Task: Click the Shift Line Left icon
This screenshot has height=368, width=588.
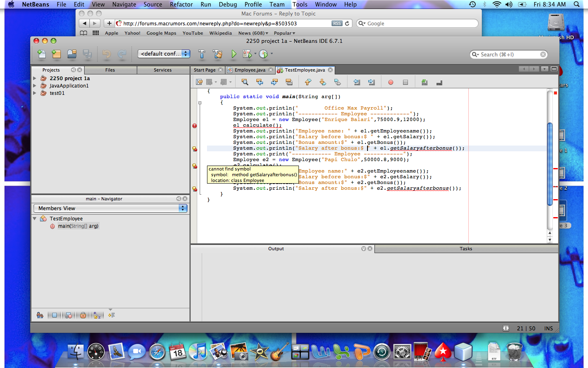Action: (357, 82)
